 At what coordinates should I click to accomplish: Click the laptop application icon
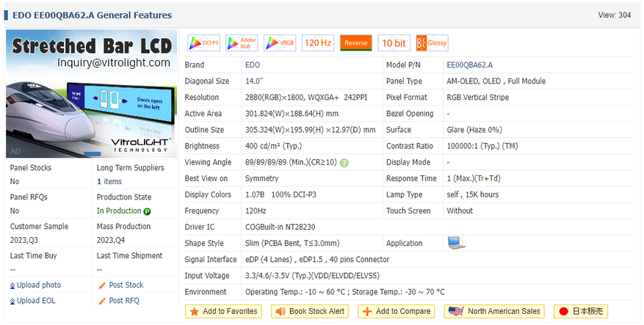456,243
